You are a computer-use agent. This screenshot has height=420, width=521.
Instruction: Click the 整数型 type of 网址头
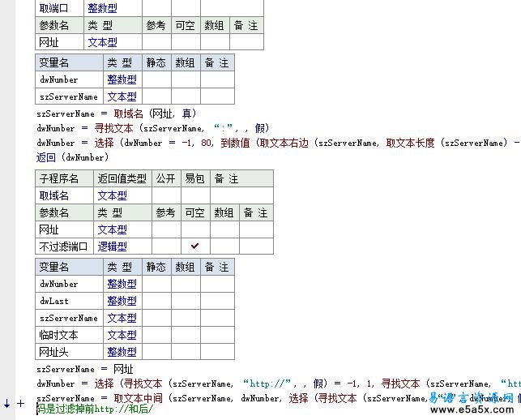coord(122,352)
